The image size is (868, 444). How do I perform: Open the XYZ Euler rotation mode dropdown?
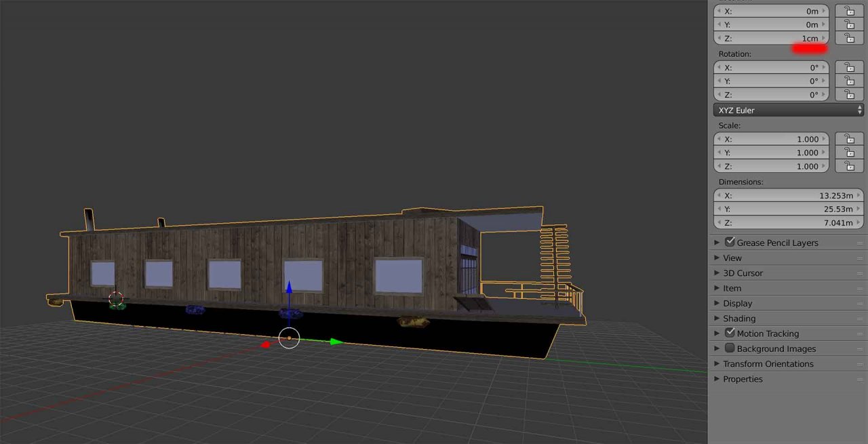789,110
